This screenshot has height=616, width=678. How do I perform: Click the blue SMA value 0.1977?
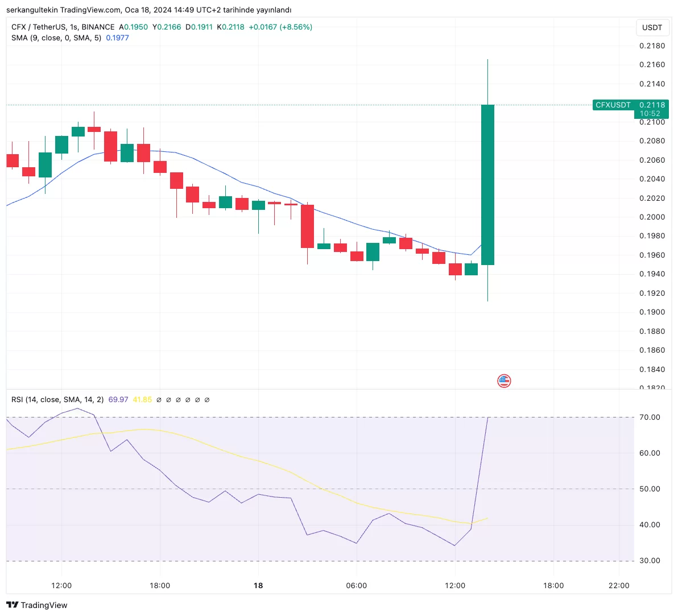coord(117,38)
